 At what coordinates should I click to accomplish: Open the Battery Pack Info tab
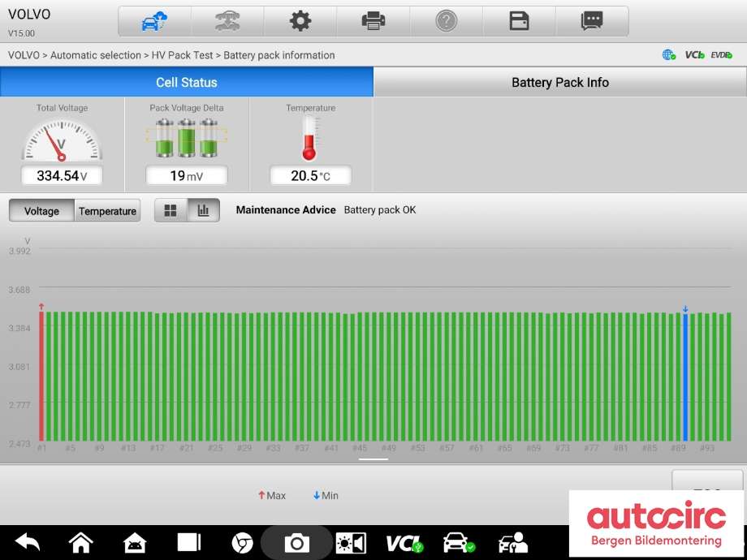pyautogui.click(x=560, y=82)
